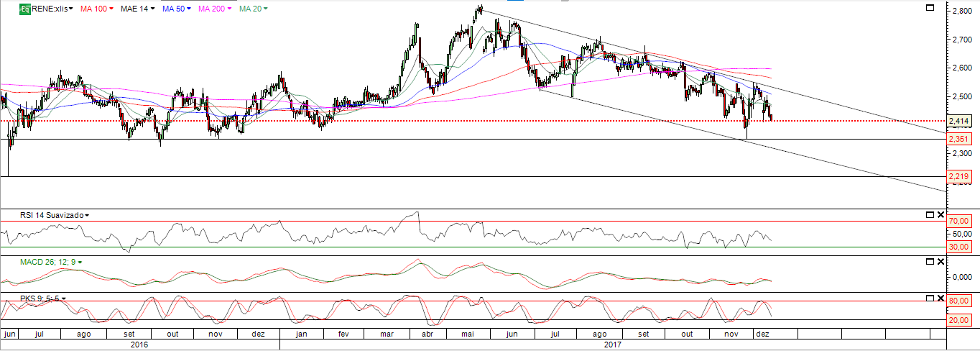The width and height of the screenshot is (980, 351).
Task: Close the RSI 14 Suavizado panel
Action: click(940, 215)
